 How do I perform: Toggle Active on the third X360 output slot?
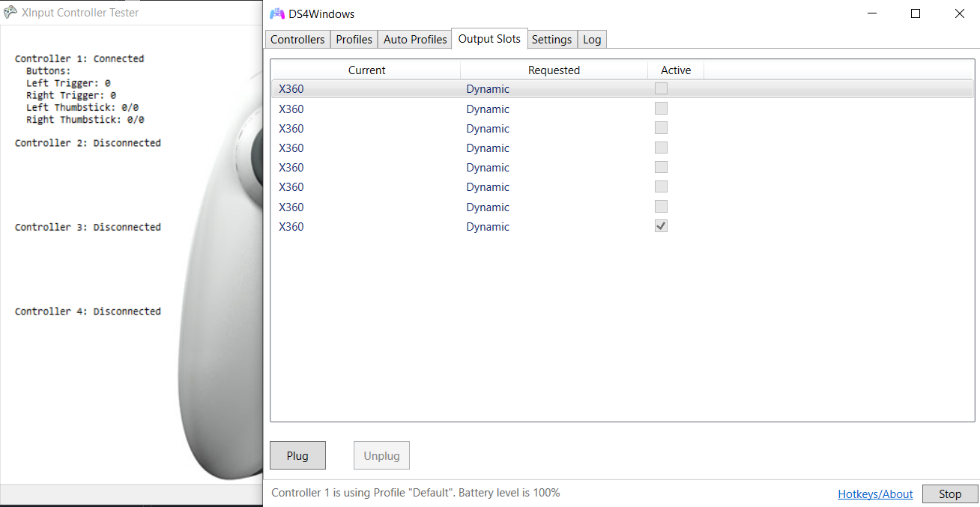click(661, 127)
